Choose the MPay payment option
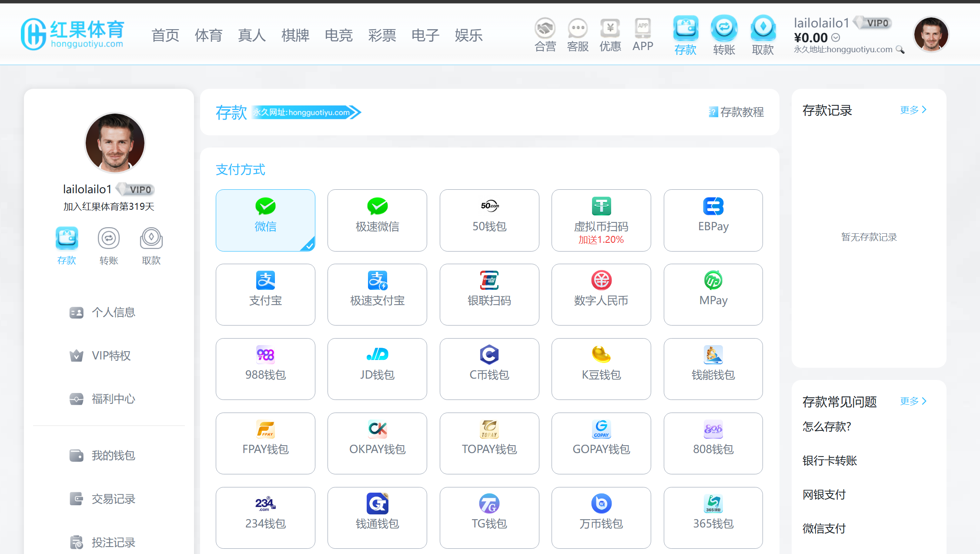 click(x=713, y=295)
